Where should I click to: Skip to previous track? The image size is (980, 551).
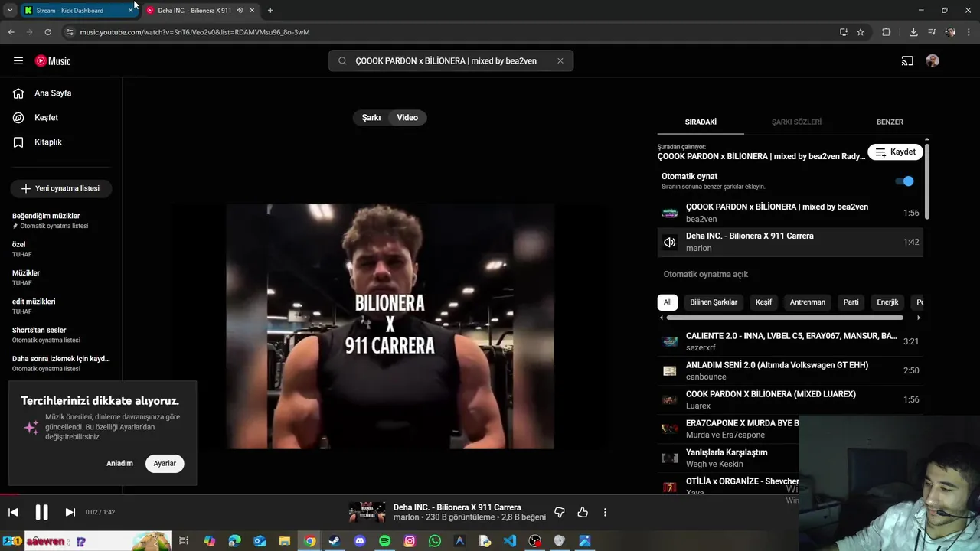13,512
